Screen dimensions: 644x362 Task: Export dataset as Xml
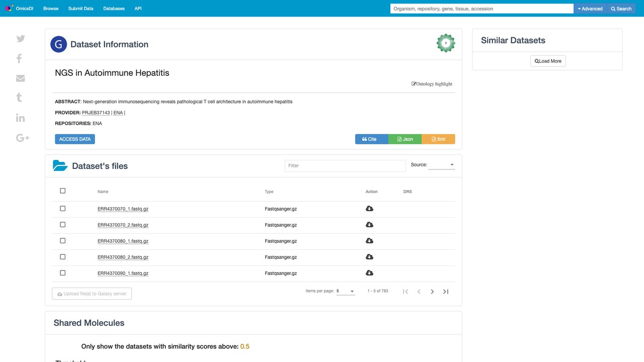[438, 139]
